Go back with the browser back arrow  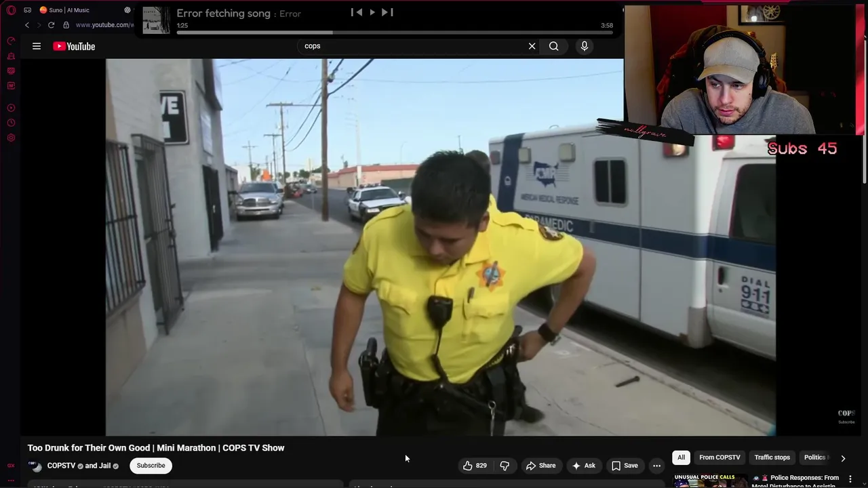pyautogui.click(x=27, y=25)
